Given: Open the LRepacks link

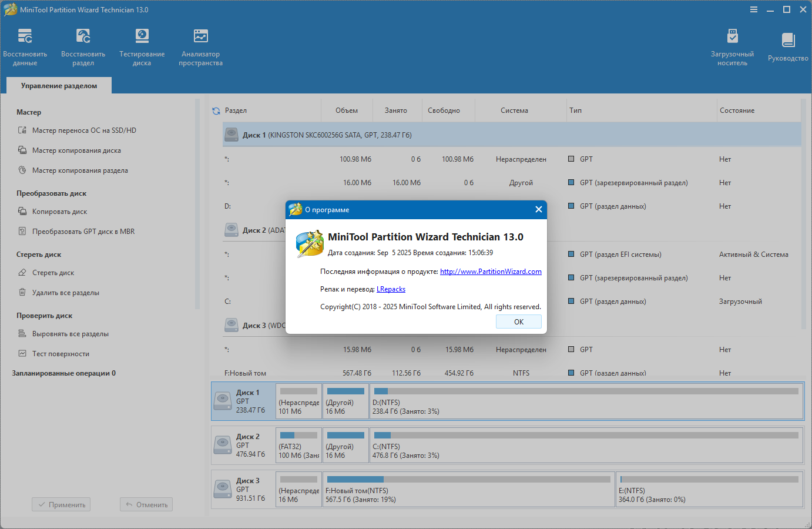Looking at the screenshot, I should 391,289.
